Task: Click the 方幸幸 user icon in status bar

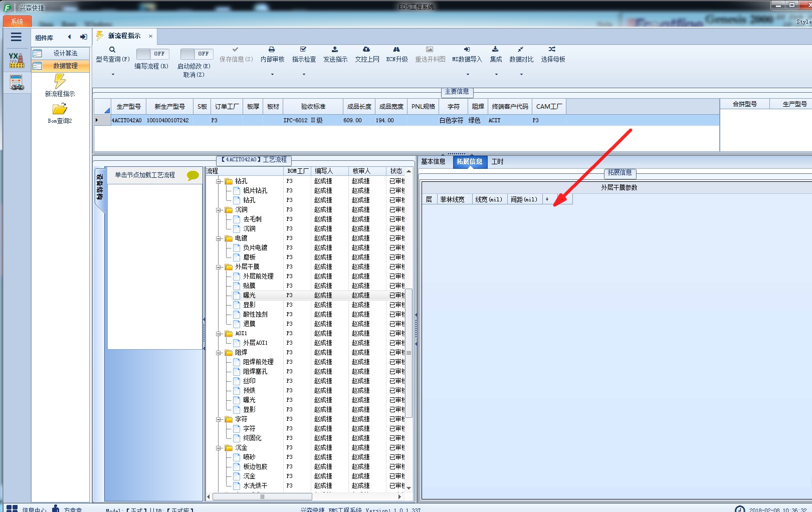Action: 56,508
